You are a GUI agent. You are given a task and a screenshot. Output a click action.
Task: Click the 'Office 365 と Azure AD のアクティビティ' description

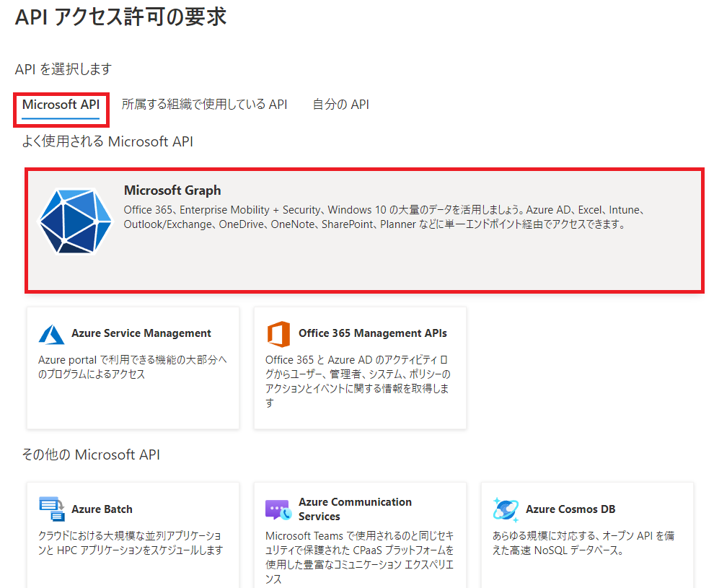358,382
